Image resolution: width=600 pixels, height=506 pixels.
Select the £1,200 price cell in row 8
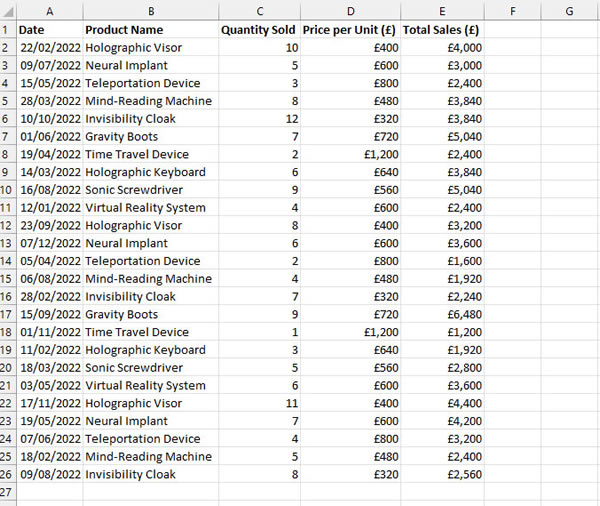pyautogui.click(x=351, y=154)
